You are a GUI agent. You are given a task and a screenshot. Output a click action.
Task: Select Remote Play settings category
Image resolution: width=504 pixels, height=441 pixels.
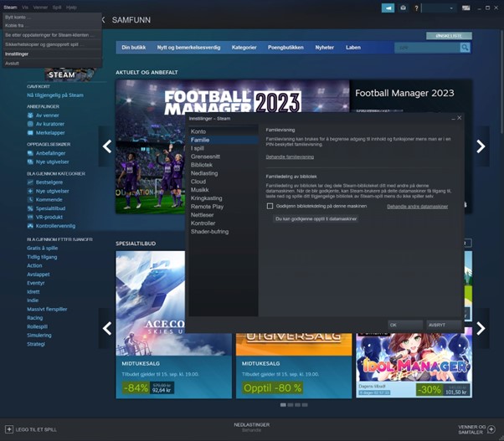pos(223,207)
